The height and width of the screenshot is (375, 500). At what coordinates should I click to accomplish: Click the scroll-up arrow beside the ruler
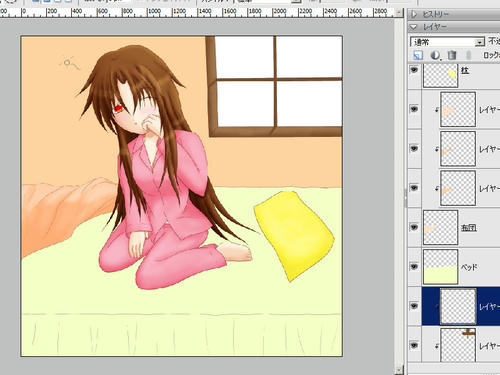coord(399,13)
